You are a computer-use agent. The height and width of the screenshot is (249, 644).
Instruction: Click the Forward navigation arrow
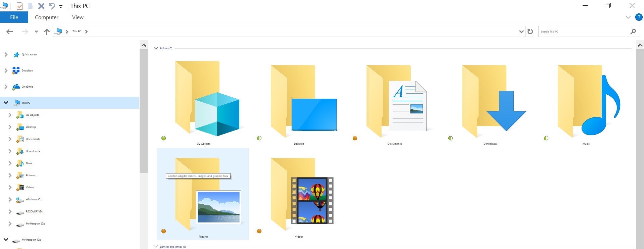24,32
